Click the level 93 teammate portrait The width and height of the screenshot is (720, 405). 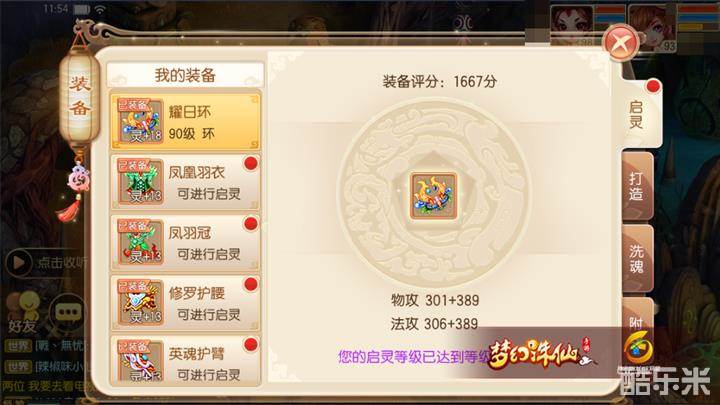pos(652,28)
